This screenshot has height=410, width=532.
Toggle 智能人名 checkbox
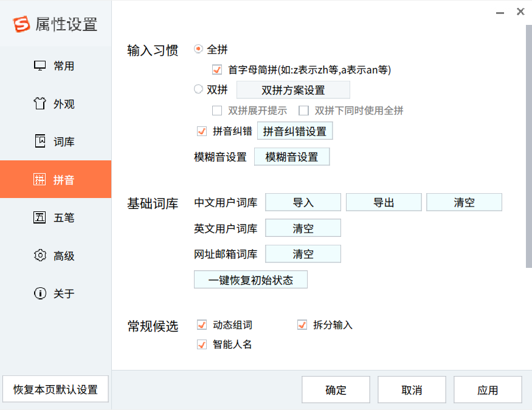click(201, 345)
